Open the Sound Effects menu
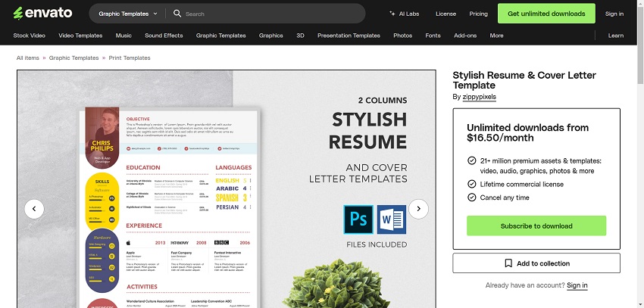This screenshot has height=308, width=644. pyautogui.click(x=164, y=36)
